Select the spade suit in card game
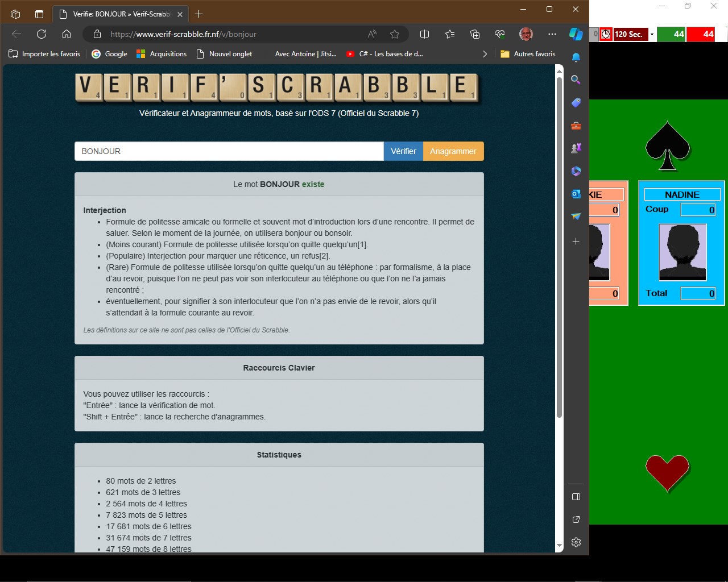The image size is (728, 582). point(668,145)
